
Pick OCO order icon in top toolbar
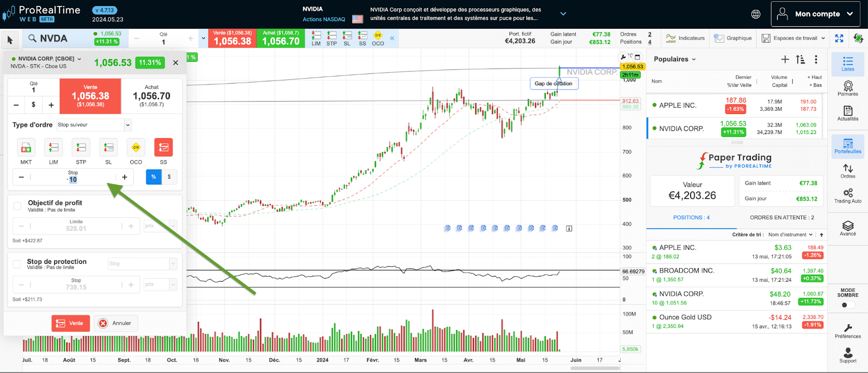[378, 38]
